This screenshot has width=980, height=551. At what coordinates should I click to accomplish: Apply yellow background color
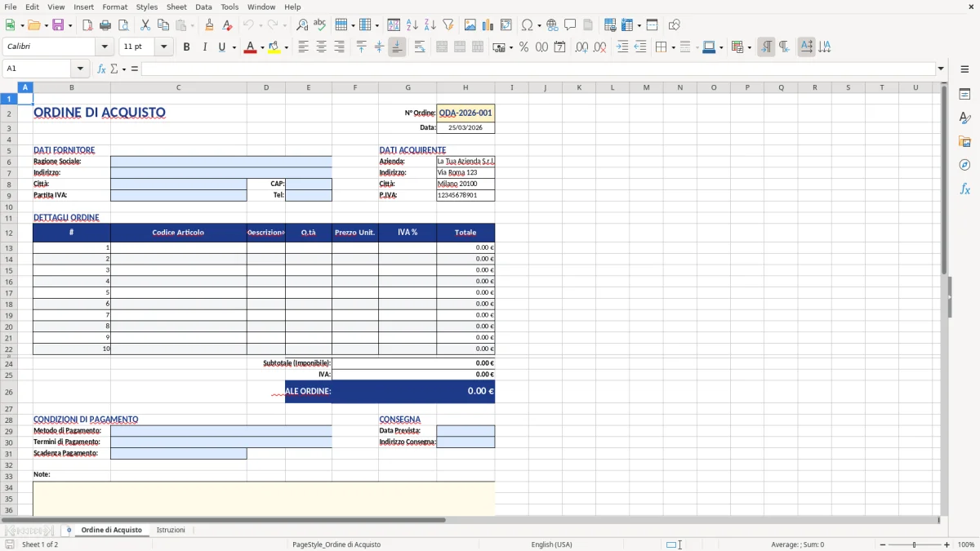274,47
